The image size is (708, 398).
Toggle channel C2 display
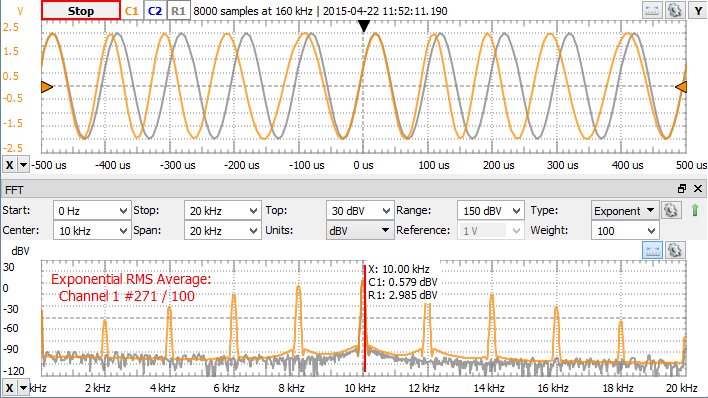tap(155, 11)
